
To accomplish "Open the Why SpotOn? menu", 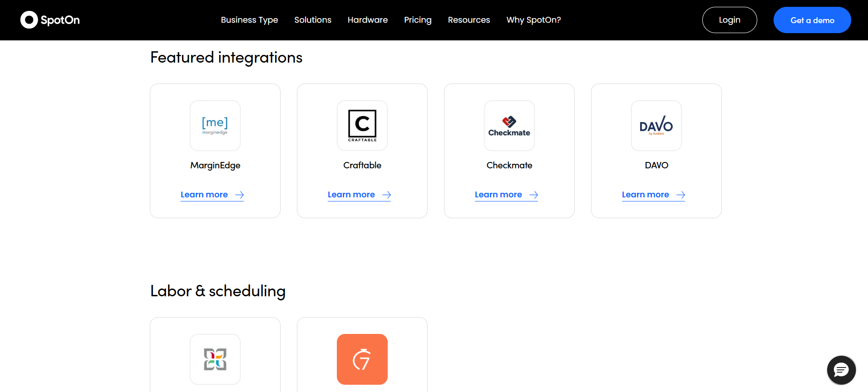I will [534, 20].
